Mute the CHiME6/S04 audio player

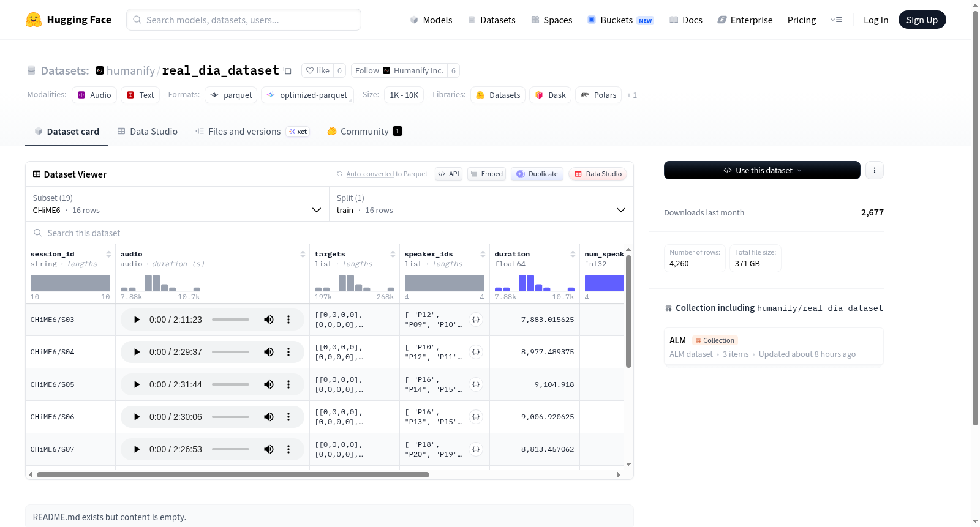point(269,352)
